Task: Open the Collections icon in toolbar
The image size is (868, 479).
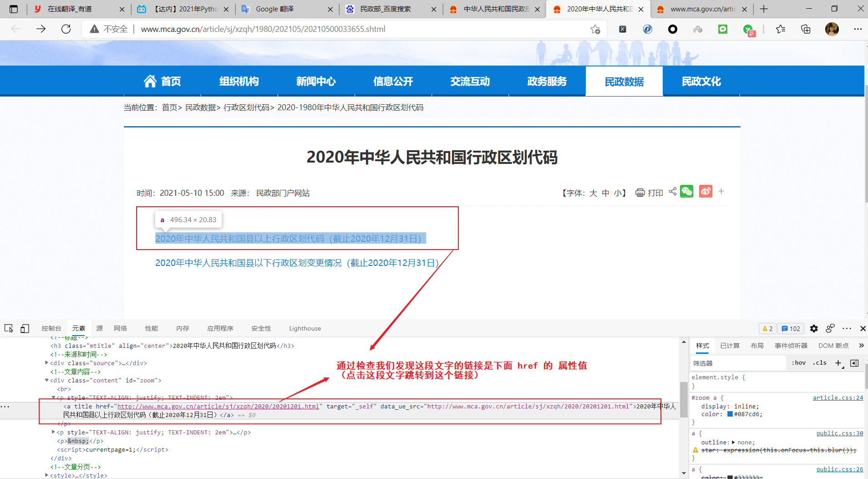Action: pyautogui.click(x=806, y=29)
